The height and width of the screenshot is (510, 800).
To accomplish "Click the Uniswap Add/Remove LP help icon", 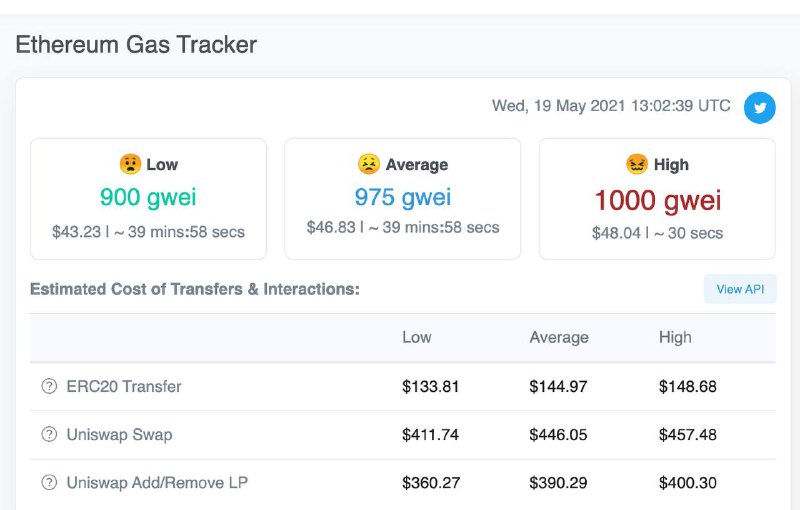I will (49, 482).
